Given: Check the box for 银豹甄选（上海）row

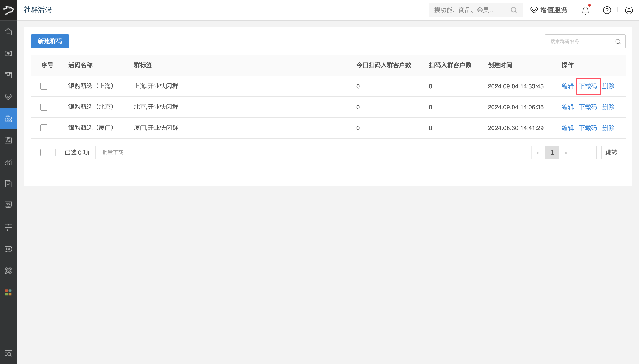Looking at the screenshot, I should click(x=44, y=86).
